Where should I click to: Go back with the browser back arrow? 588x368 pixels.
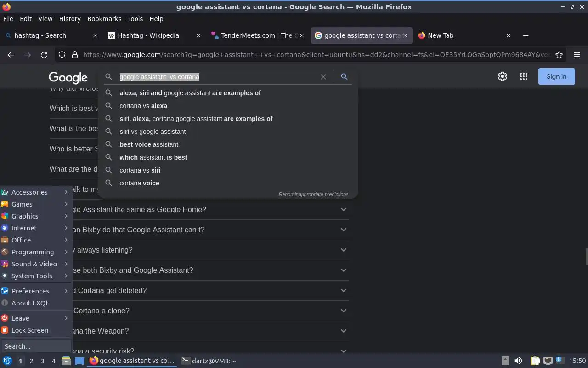[11, 55]
